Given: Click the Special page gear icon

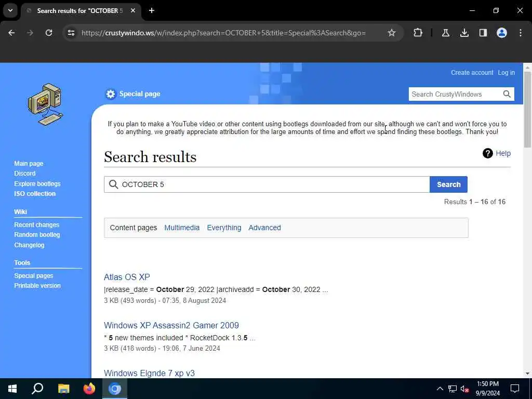Looking at the screenshot, I should 110,94.
